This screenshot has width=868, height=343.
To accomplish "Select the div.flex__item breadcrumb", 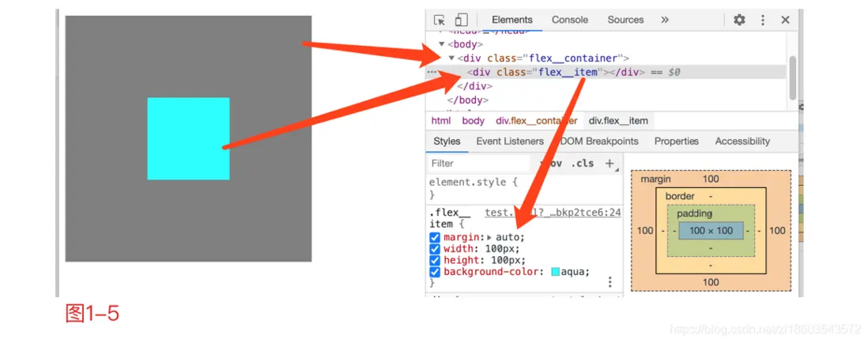I will (x=618, y=121).
